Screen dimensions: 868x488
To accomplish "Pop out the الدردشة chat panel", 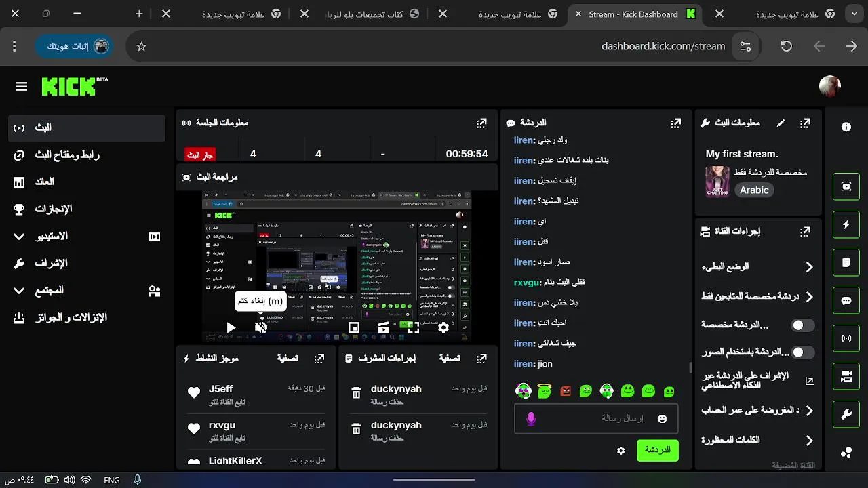I will tap(675, 123).
